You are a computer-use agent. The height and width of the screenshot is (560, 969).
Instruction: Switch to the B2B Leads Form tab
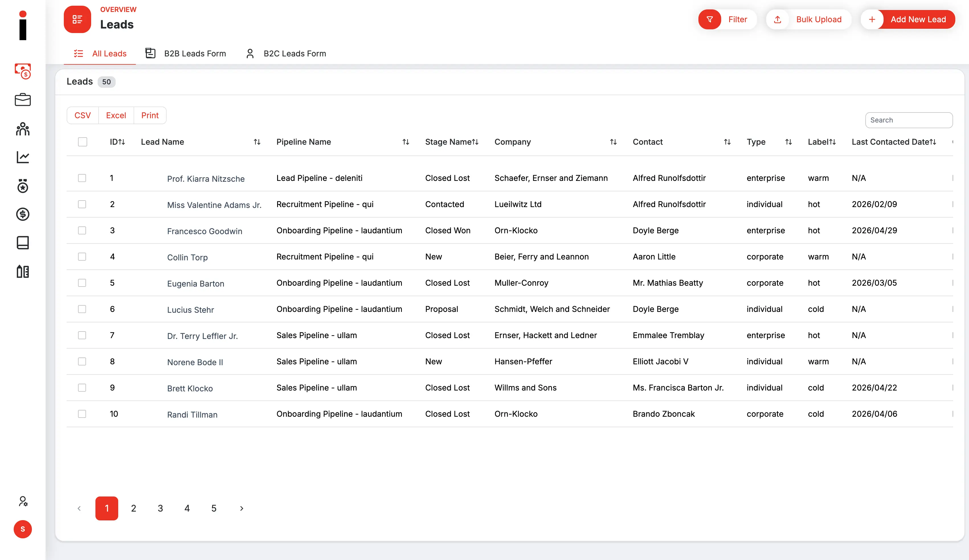tap(186, 54)
